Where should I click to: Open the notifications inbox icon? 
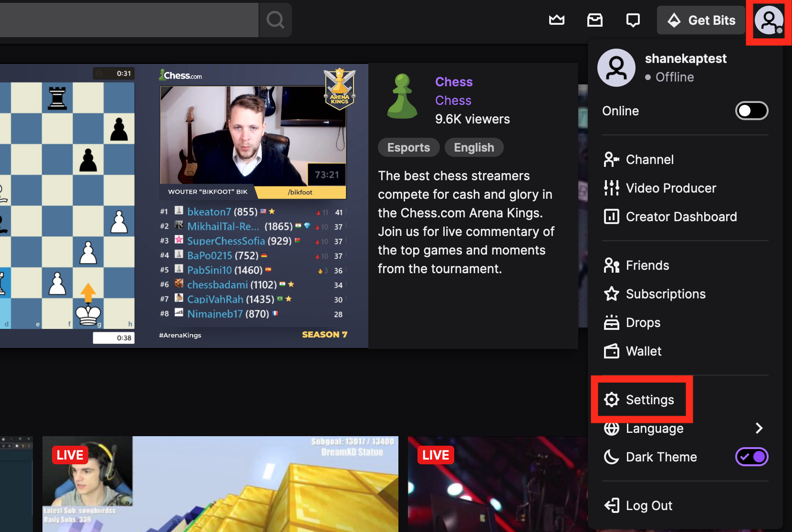coord(594,20)
